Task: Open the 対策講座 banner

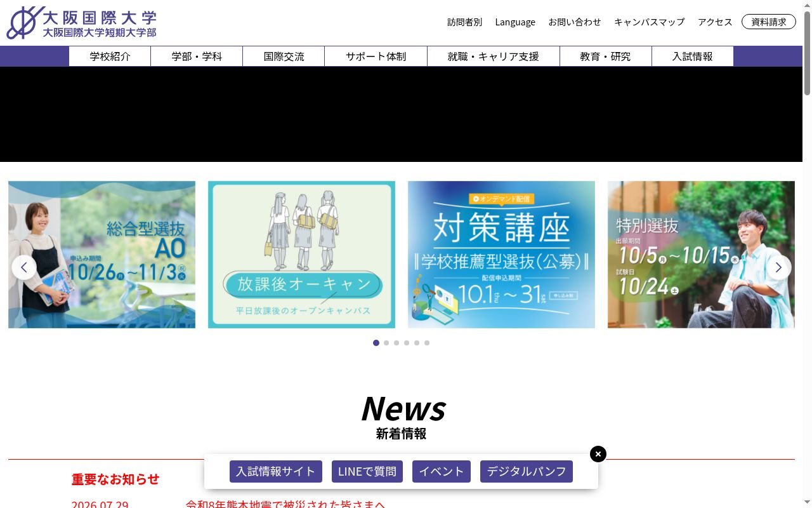Action: tap(501, 255)
